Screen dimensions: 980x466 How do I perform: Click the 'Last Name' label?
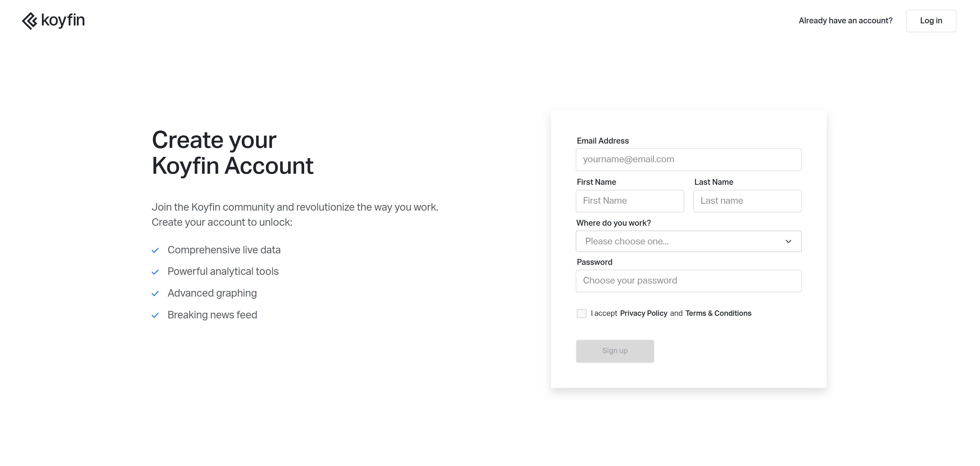[x=714, y=182]
